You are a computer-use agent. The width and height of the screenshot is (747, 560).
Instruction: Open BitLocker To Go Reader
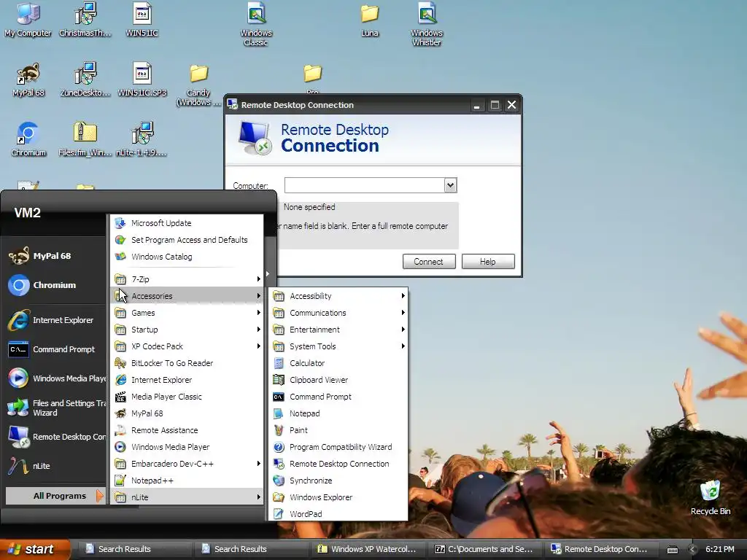pyautogui.click(x=187, y=363)
